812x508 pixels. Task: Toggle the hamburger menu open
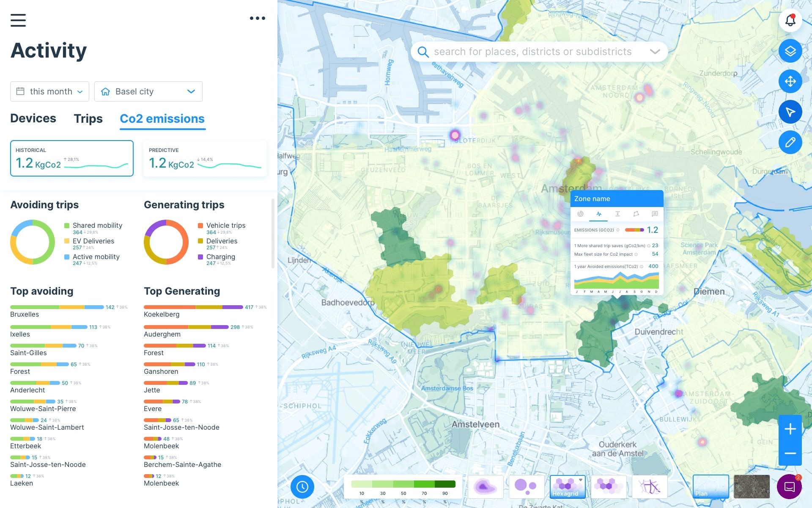[17, 19]
